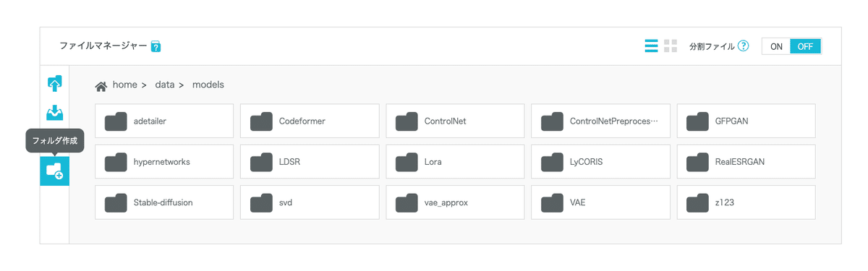Open the ControlNet folder

tap(455, 121)
